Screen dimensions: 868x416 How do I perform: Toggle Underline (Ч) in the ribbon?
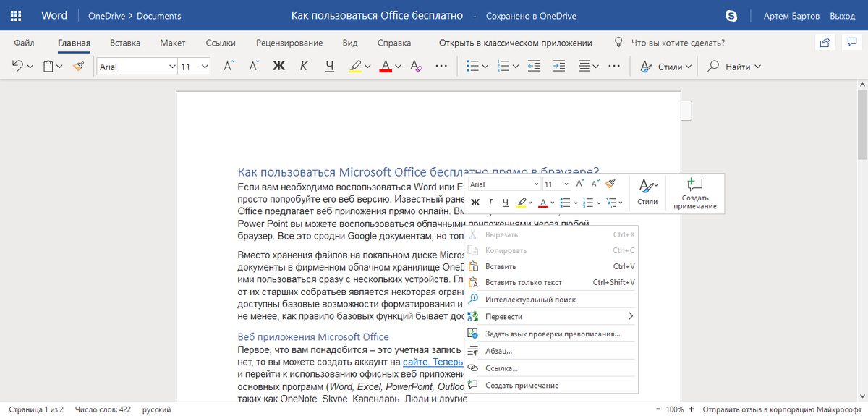click(x=330, y=66)
